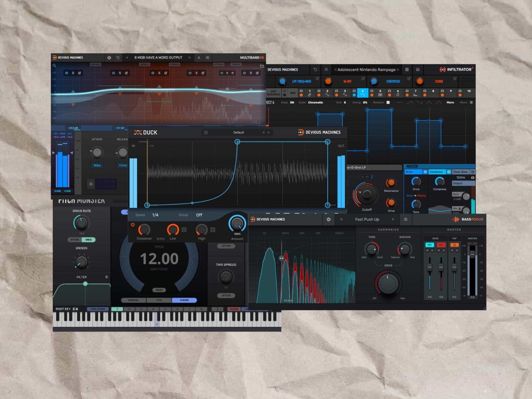This screenshot has width=532, height=399.
Task: Click the random dice icon in Infiltrator
Action: point(388,102)
